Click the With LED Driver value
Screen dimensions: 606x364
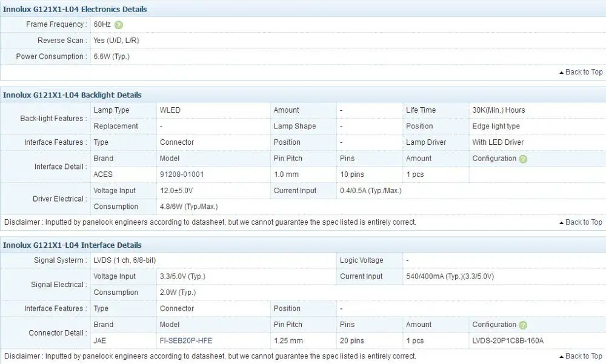(498, 142)
